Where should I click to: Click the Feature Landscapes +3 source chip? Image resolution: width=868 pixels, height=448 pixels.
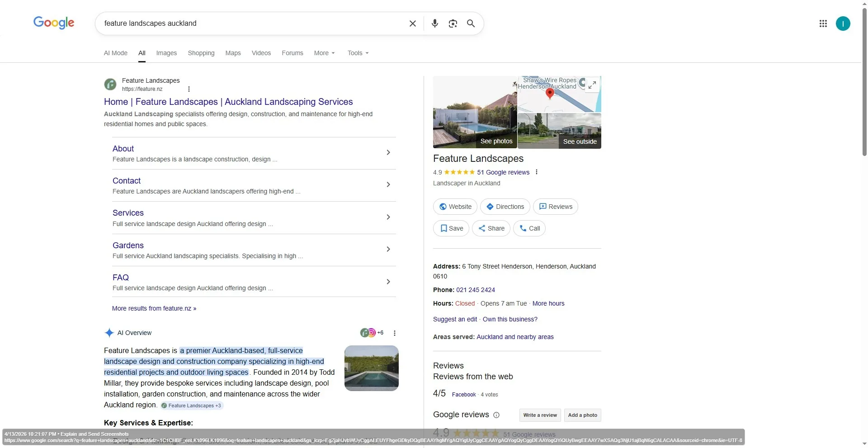[x=192, y=406]
